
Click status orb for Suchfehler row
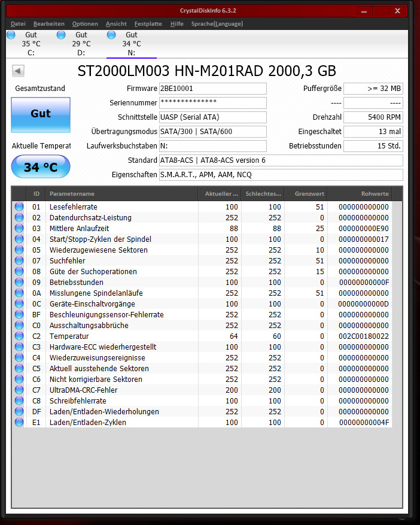19,260
